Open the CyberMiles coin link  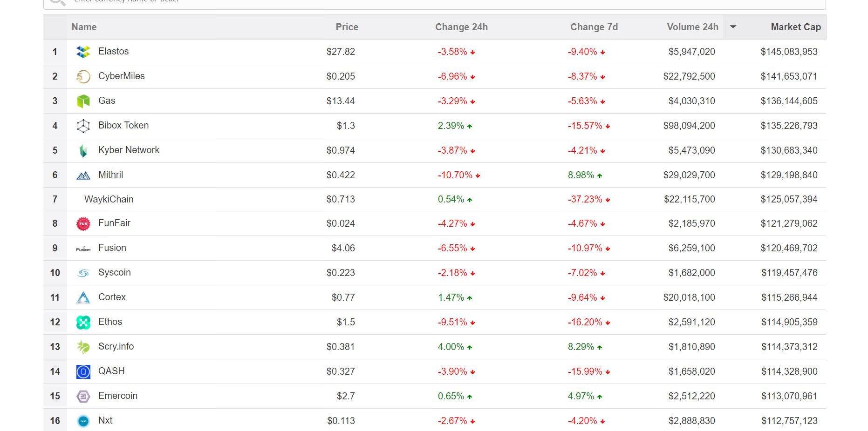point(121,76)
